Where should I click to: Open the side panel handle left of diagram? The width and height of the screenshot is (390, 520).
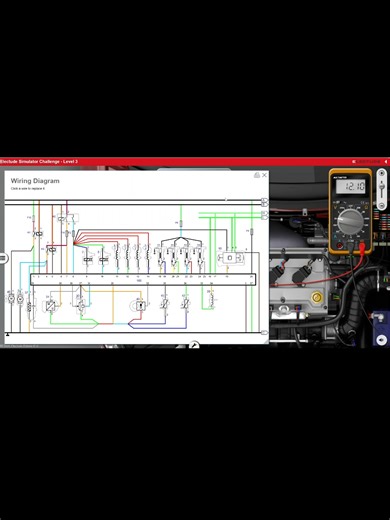coord(3,258)
